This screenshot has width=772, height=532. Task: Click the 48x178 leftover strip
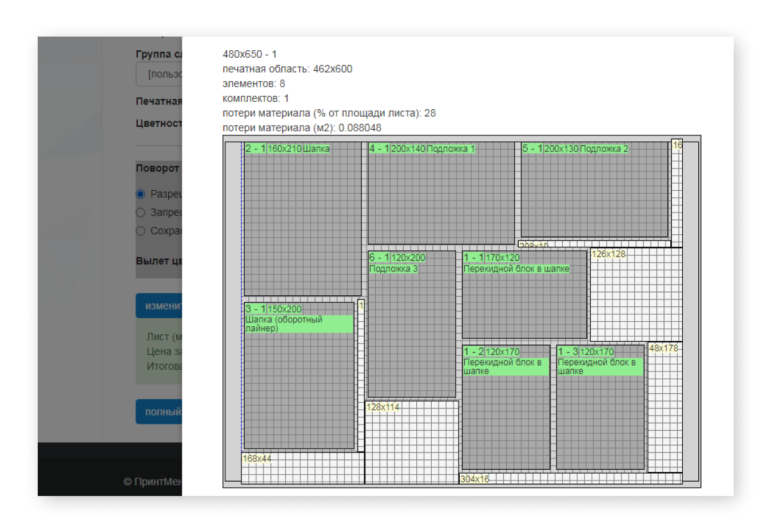[x=665, y=407]
